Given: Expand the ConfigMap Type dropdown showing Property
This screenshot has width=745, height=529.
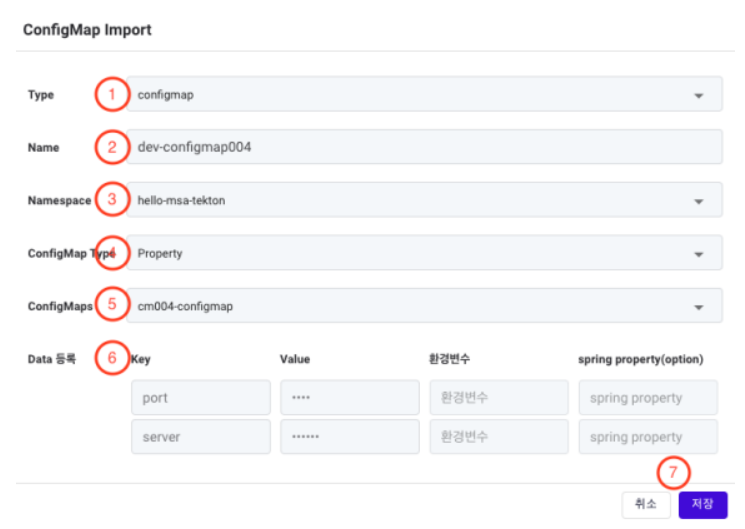Looking at the screenshot, I should (424, 253).
